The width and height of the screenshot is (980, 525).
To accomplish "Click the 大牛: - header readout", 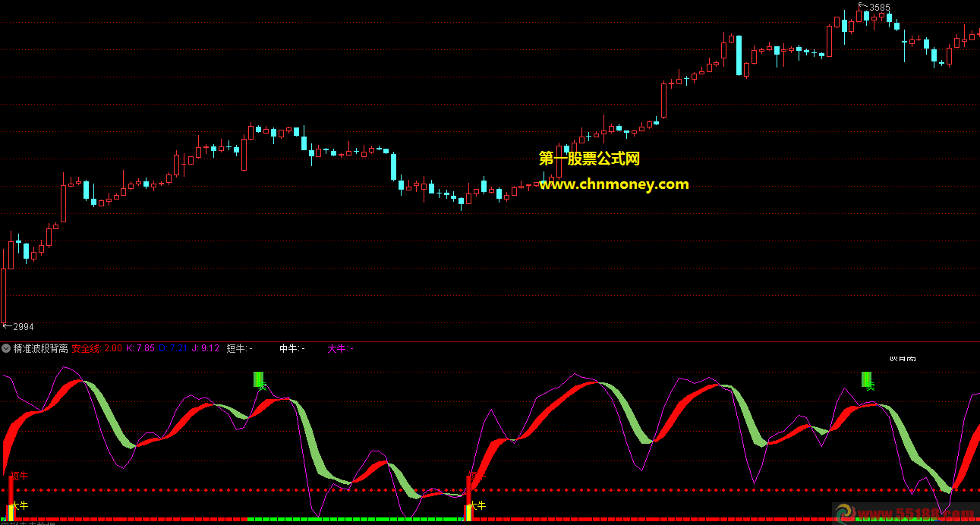I will 340,348.
